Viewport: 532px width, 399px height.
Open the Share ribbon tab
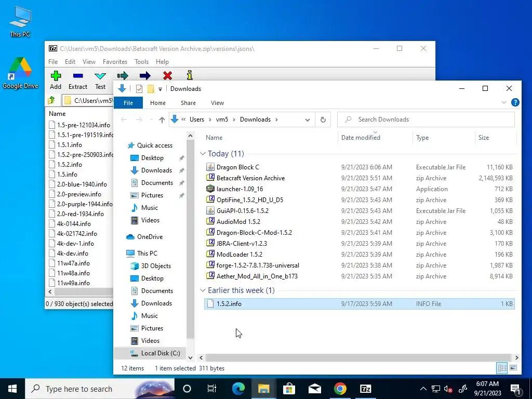(x=188, y=103)
